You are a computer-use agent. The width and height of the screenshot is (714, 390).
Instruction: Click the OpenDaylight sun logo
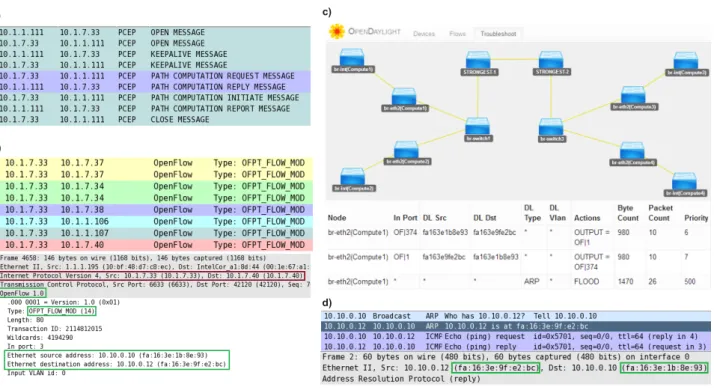337,31
